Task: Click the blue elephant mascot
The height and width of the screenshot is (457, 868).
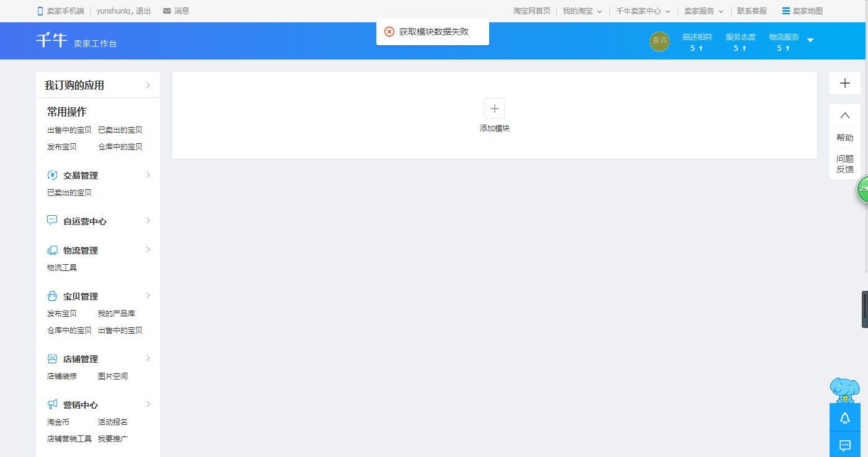Action: tap(845, 390)
